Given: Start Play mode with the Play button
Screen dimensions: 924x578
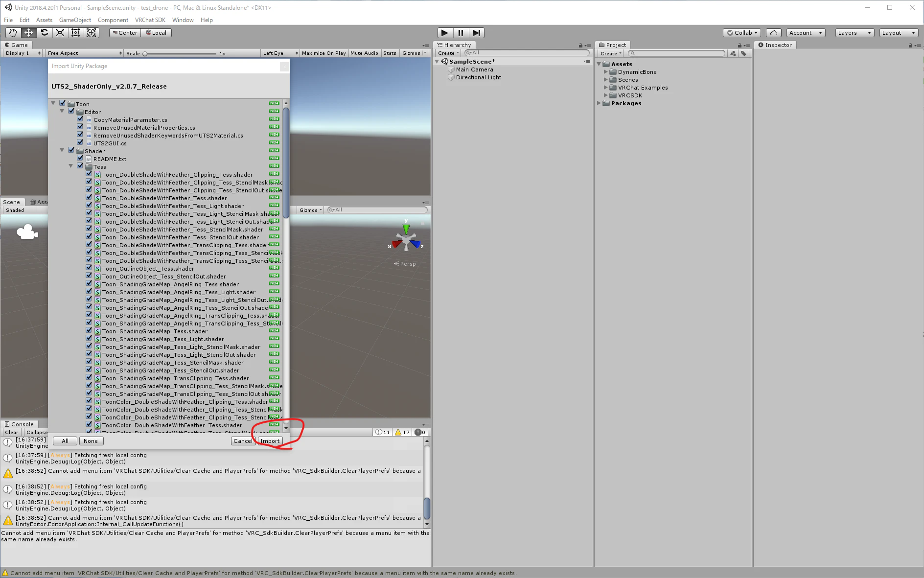Looking at the screenshot, I should click(x=444, y=33).
